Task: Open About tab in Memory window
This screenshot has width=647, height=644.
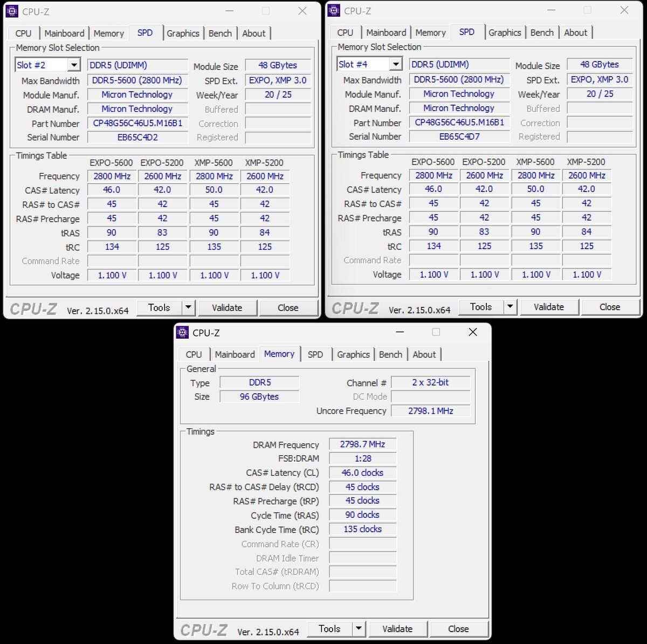Action: click(x=424, y=355)
